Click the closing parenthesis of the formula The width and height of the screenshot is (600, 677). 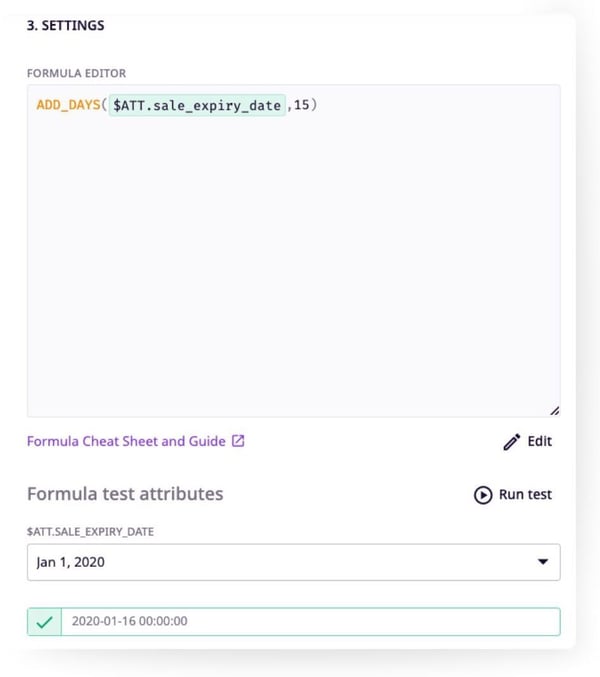[x=314, y=106]
